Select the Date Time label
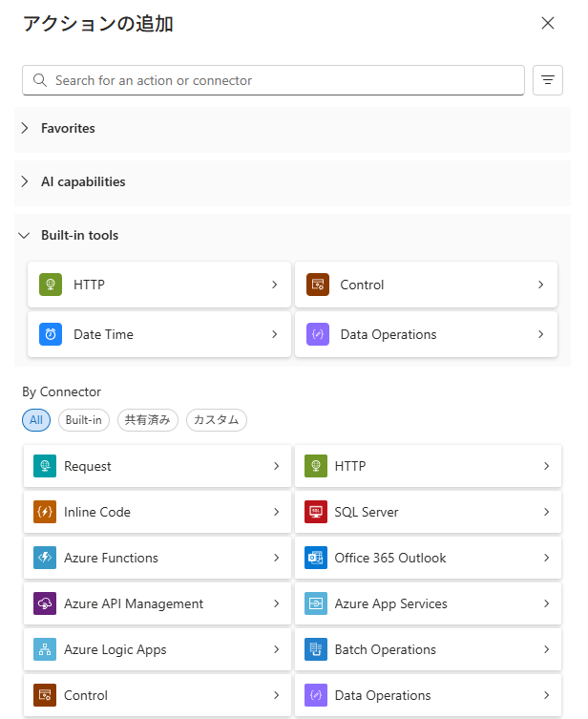588x719 pixels. click(x=104, y=335)
